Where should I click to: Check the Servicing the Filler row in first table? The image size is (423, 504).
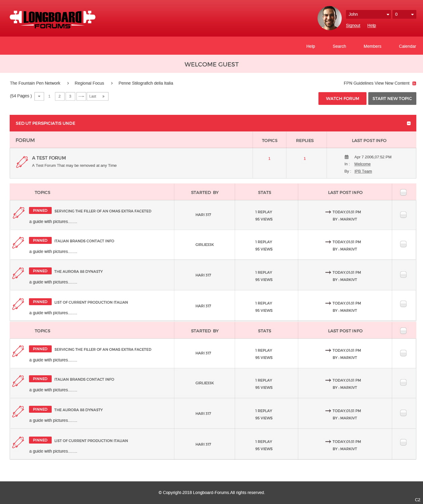[403, 215]
